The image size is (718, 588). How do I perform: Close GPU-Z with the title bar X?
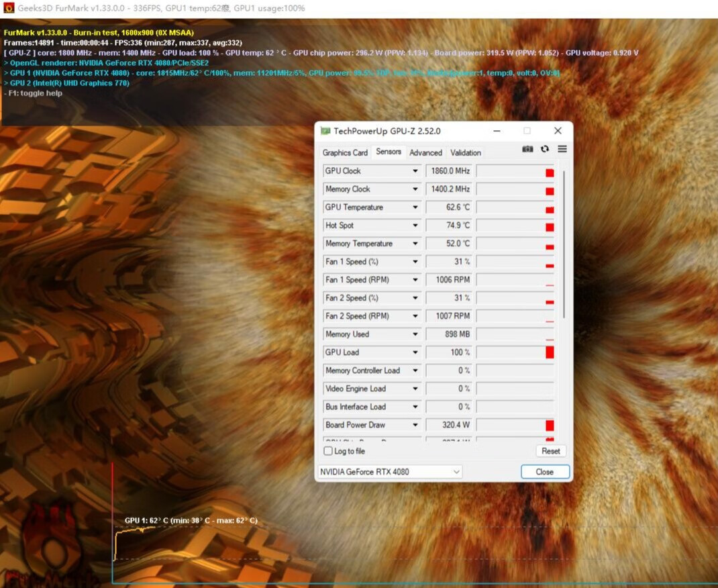(558, 131)
